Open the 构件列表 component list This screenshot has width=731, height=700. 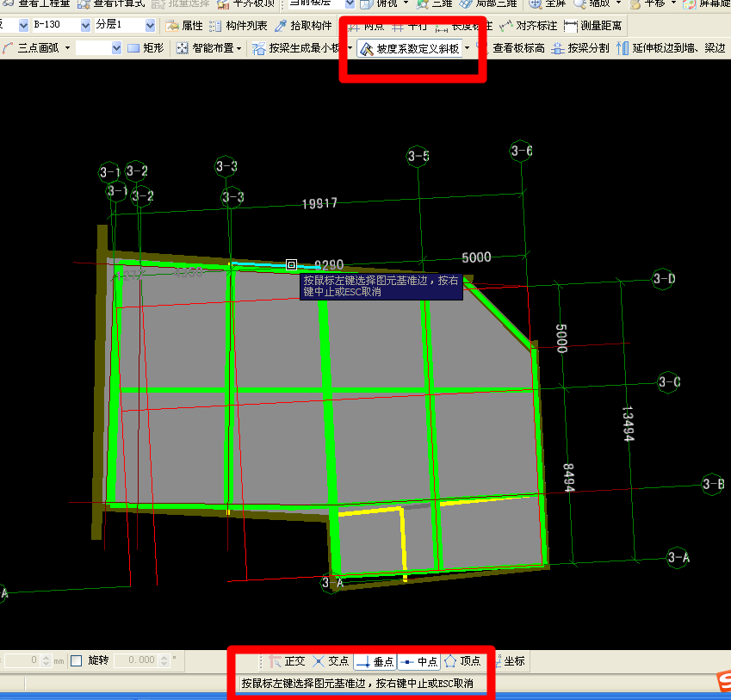point(239,26)
